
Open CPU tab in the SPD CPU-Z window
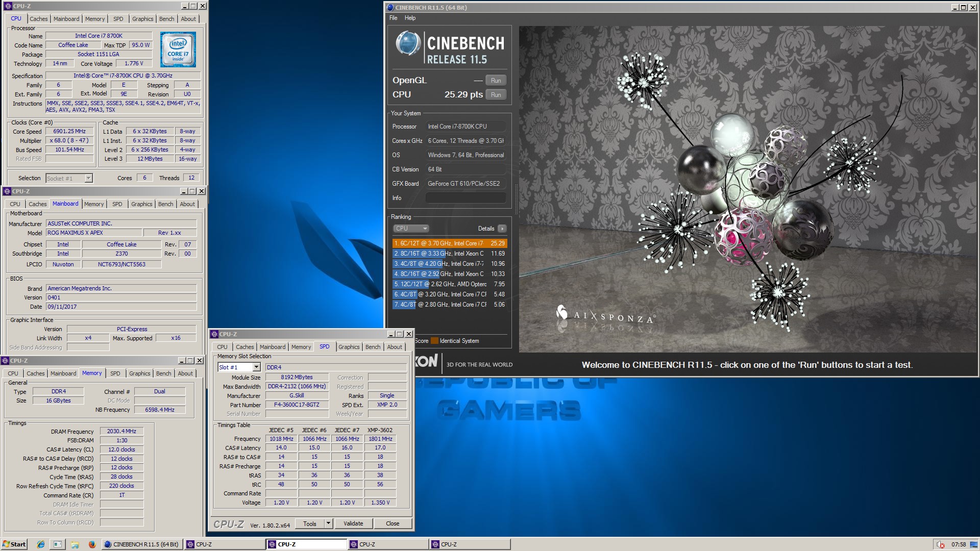[223, 347]
